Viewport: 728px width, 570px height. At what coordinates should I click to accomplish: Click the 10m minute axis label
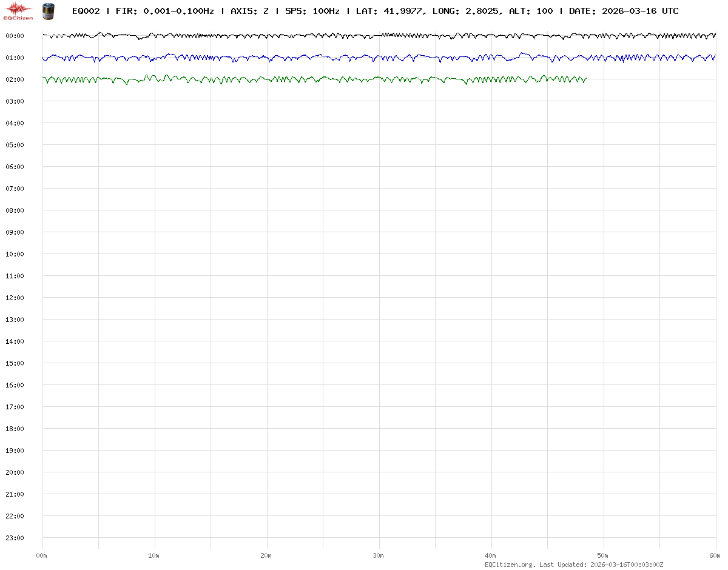[x=154, y=555]
